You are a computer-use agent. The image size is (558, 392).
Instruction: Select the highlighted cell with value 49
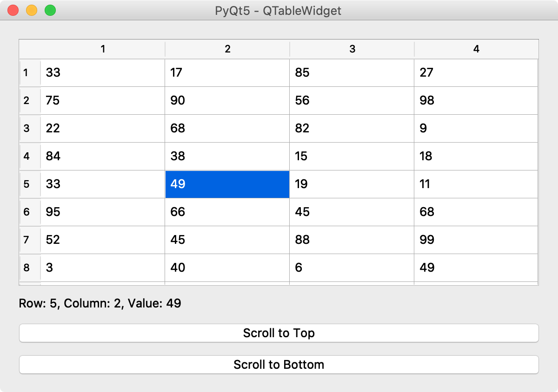[227, 184]
